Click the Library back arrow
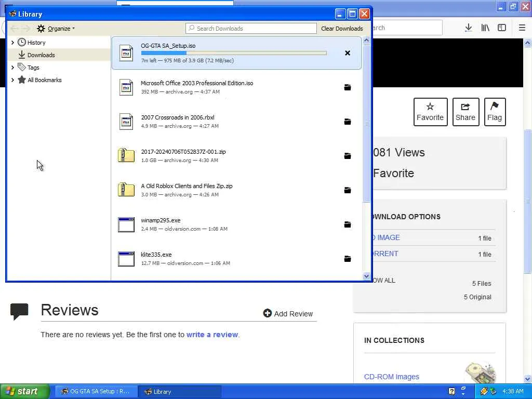 [x=14, y=29]
